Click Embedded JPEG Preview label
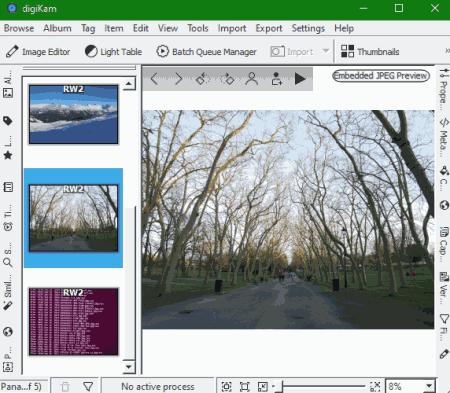The image size is (450, 393). tap(381, 76)
